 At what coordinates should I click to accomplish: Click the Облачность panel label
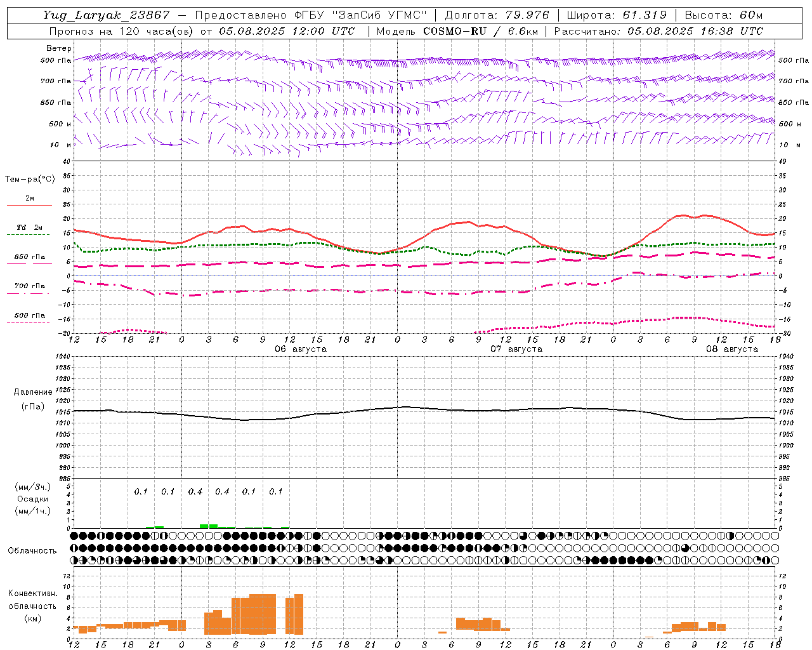tap(32, 551)
